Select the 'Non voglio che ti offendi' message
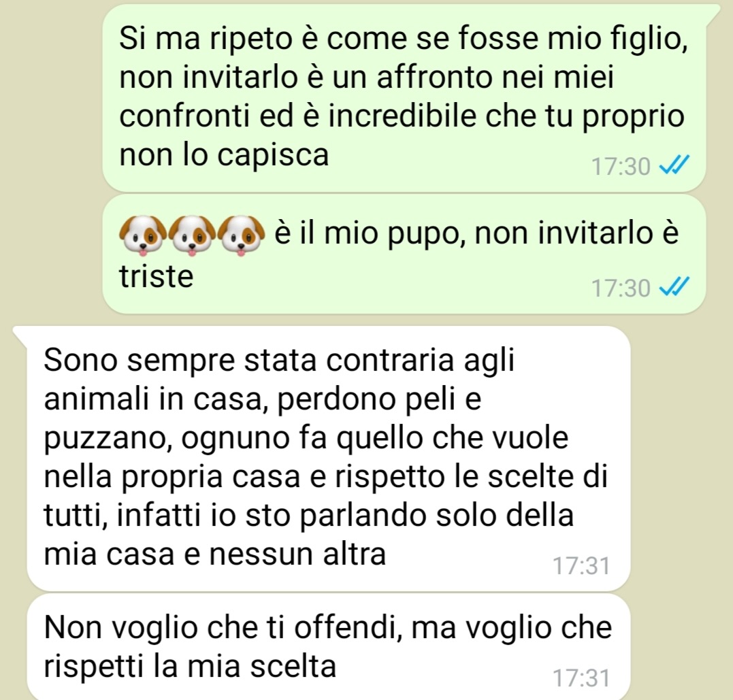 pyautogui.click(x=329, y=647)
